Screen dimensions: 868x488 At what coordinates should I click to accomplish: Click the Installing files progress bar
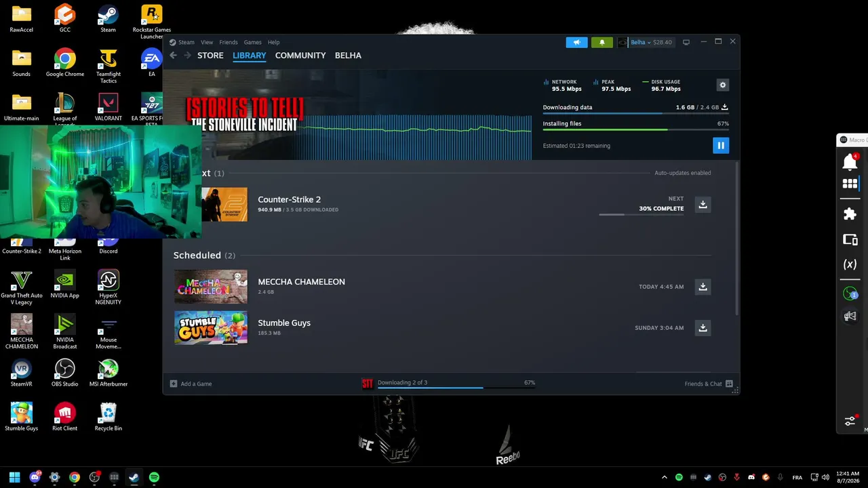pos(635,129)
